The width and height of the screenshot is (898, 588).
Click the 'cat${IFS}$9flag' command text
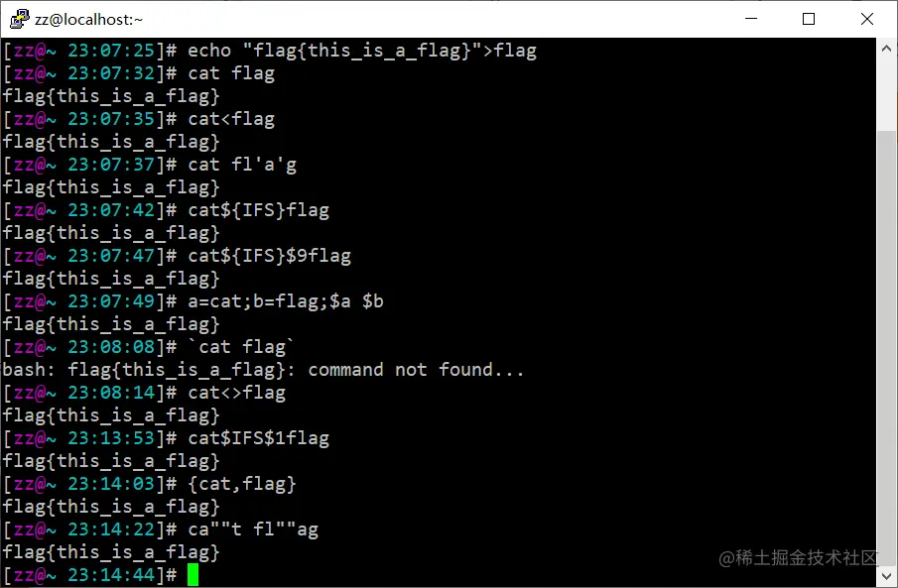point(269,256)
